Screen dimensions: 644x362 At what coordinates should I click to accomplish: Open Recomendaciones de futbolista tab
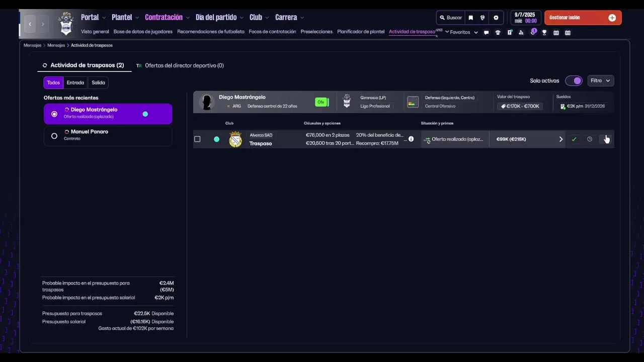click(x=211, y=32)
